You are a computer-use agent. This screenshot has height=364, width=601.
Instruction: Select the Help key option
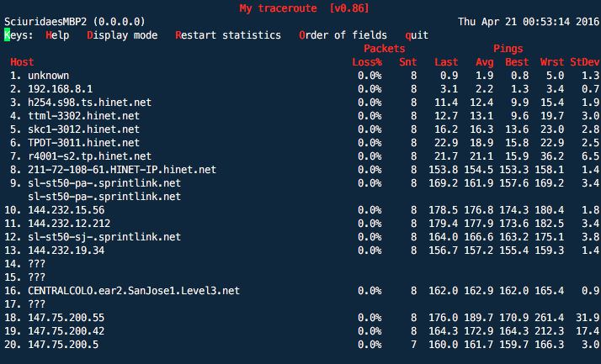click(57, 35)
